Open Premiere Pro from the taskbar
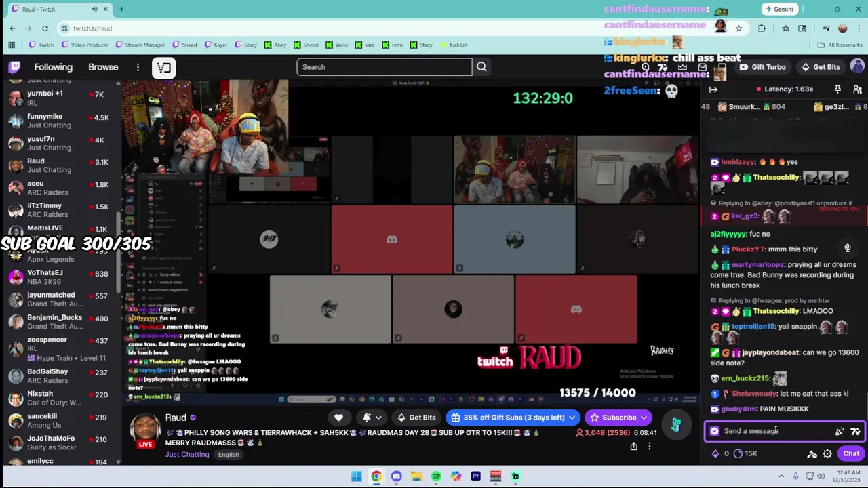The height and width of the screenshot is (488, 868). (x=475, y=476)
